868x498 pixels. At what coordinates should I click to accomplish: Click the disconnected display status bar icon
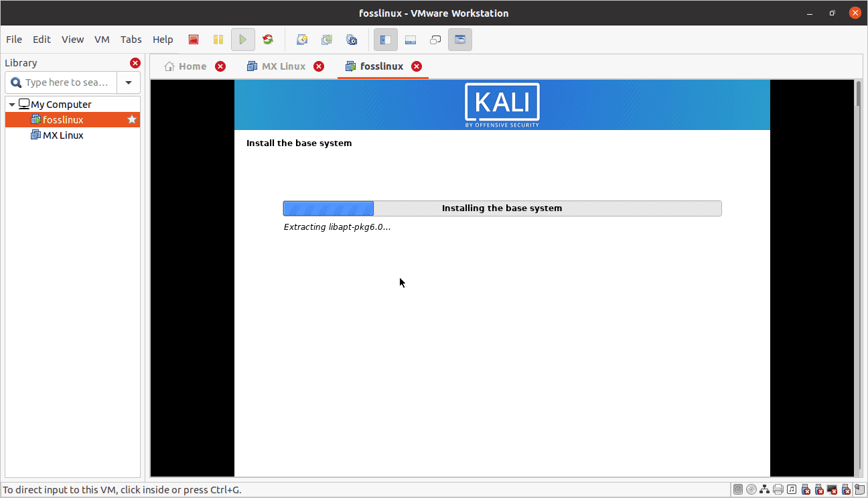click(833, 489)
